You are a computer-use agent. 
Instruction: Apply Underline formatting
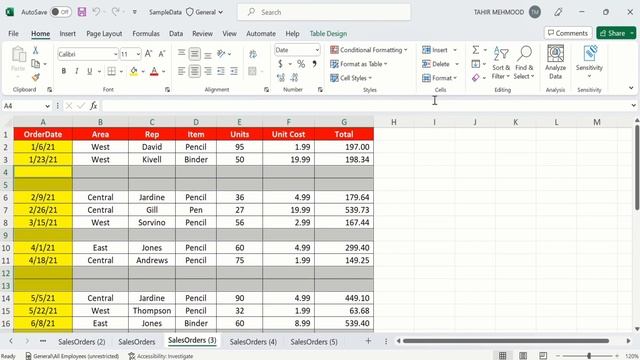point(89,71)
